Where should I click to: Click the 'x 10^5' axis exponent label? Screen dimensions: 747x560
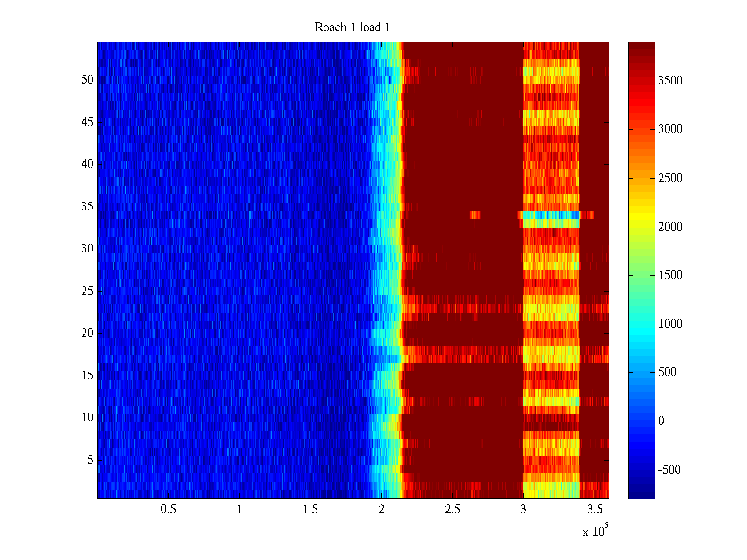595,531
